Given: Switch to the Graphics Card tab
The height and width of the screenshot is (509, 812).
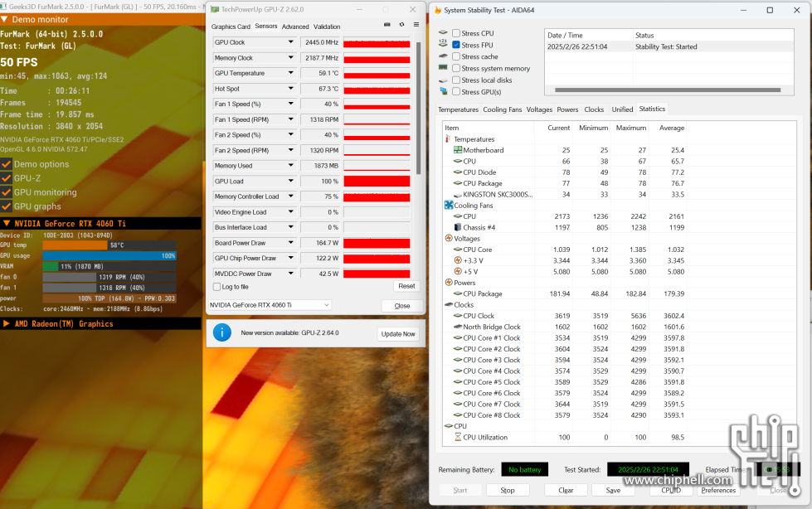Looking at the screenshot, I should click(x=231, y=27).
